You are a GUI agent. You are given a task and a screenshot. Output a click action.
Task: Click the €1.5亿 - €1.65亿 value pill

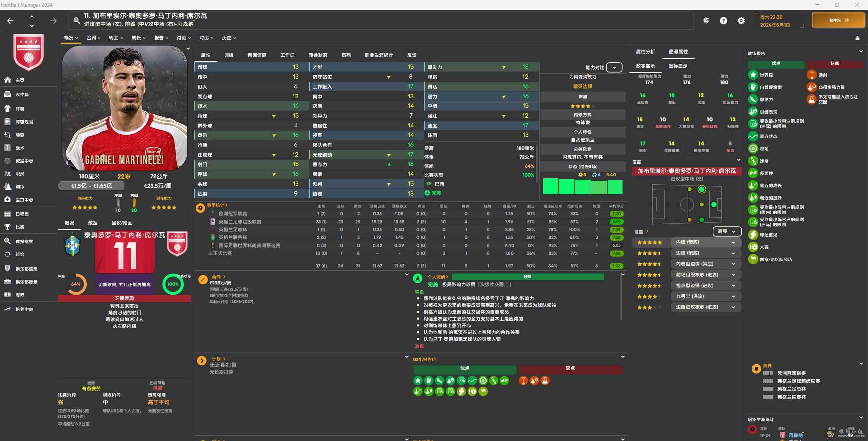click(x=91, y=186)
